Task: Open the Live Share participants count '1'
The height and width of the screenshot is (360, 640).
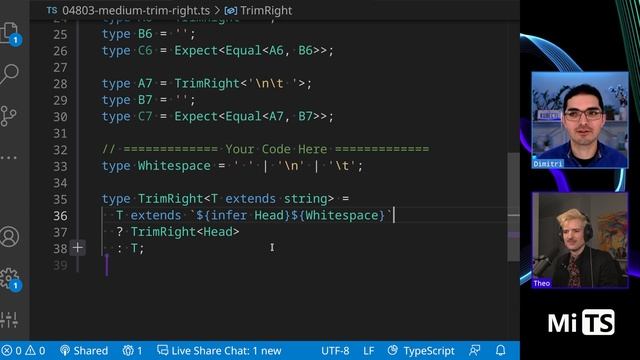Action: click(132, 351)
